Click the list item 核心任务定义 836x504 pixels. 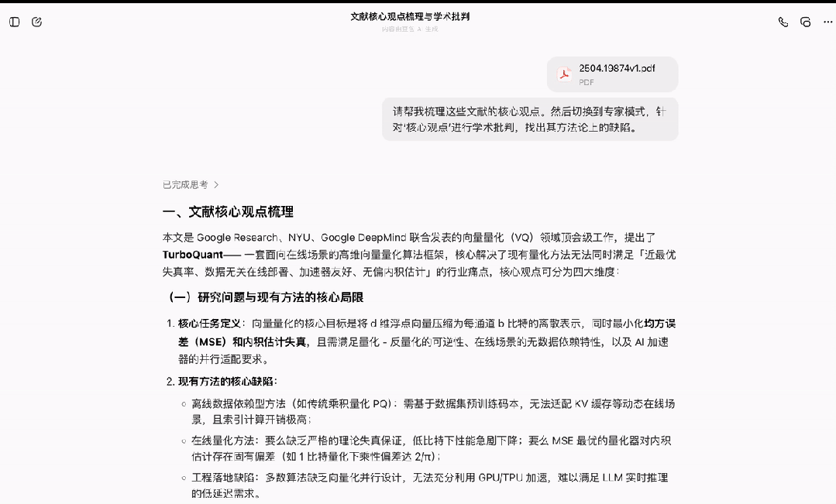pos(421,341)
